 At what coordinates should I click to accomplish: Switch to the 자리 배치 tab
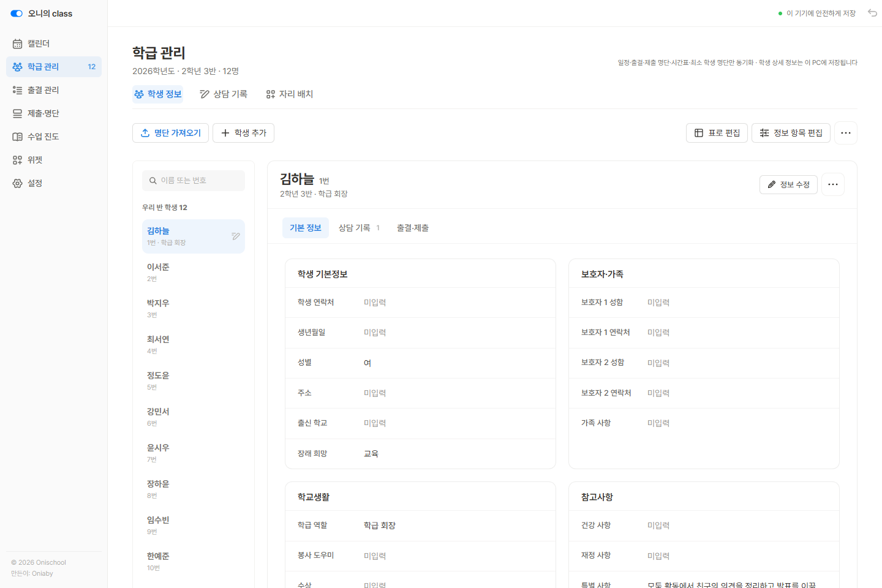click(290, 94)
